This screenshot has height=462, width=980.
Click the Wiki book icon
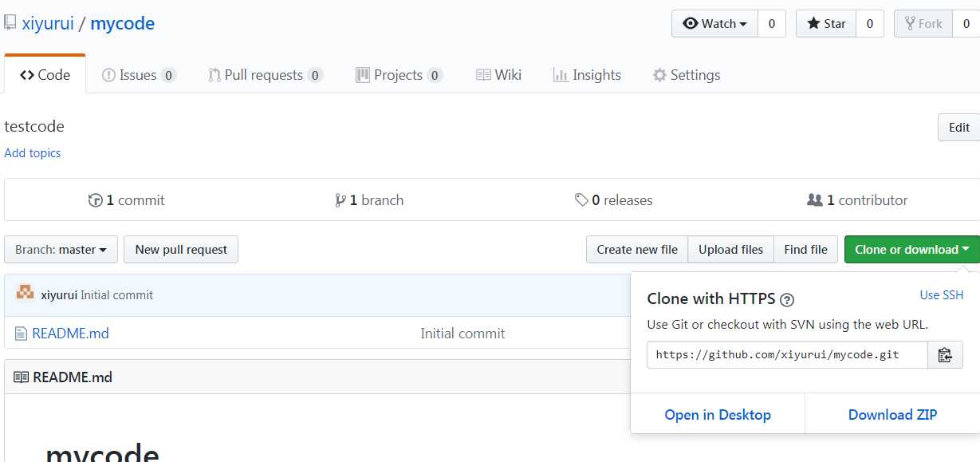(x=483, y=75)
